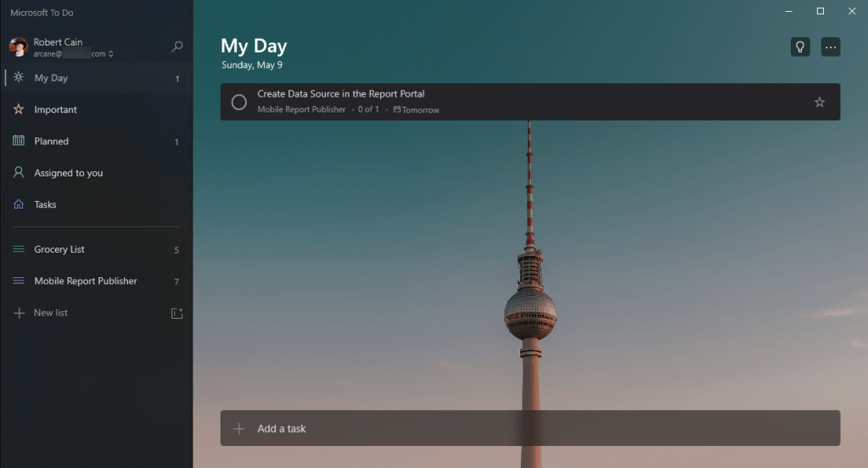Image resolution: width=868 pixels, height=468 pixels.
Task: Click the Planned calendar icon
Action: pos(19,141)
